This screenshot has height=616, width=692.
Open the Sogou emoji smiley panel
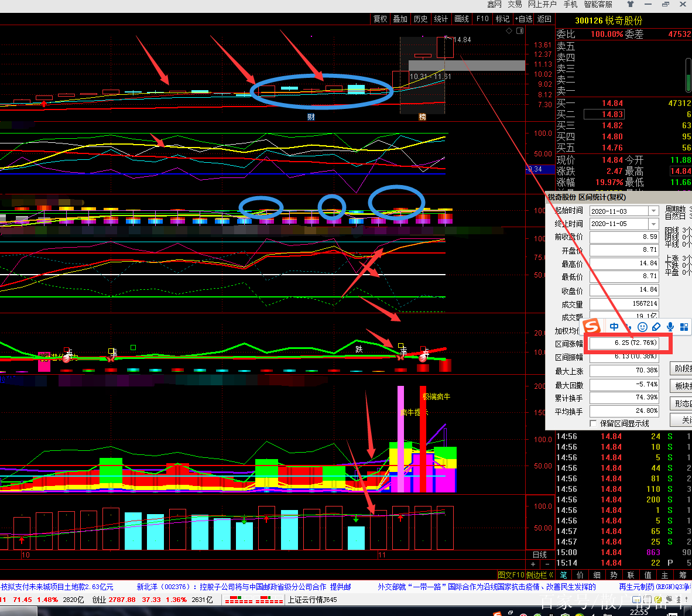pyautogui.click(x=642, y=327)
